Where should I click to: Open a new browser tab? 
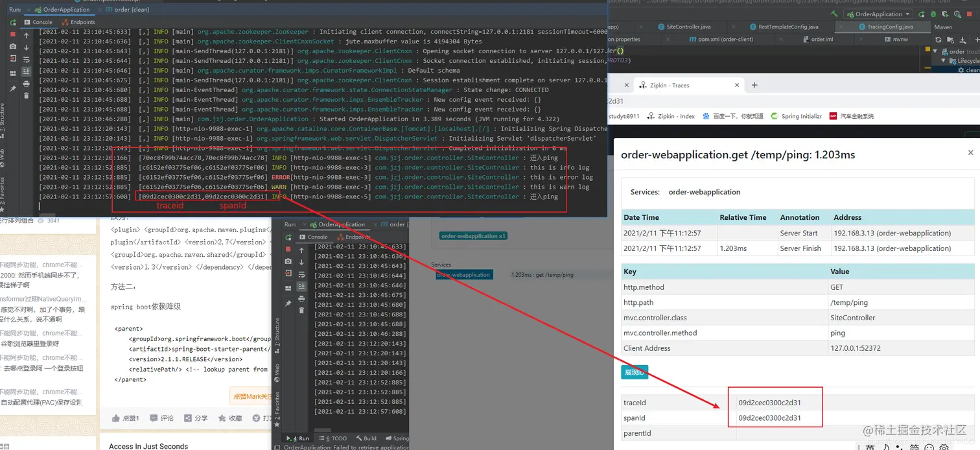754,85
